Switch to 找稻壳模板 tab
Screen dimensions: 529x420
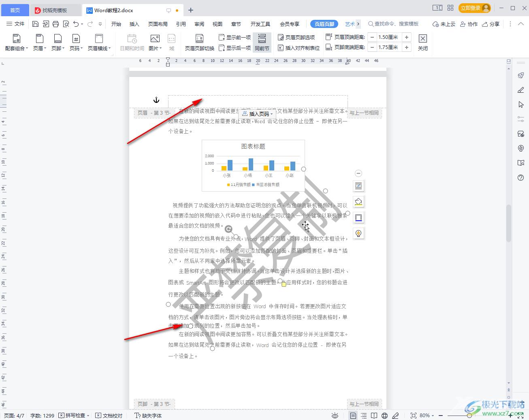(x=55, y=10)
